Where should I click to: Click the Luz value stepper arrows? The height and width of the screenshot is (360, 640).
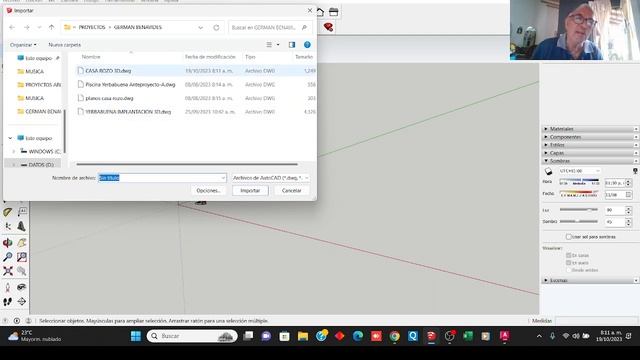click(x=629, y=210)
